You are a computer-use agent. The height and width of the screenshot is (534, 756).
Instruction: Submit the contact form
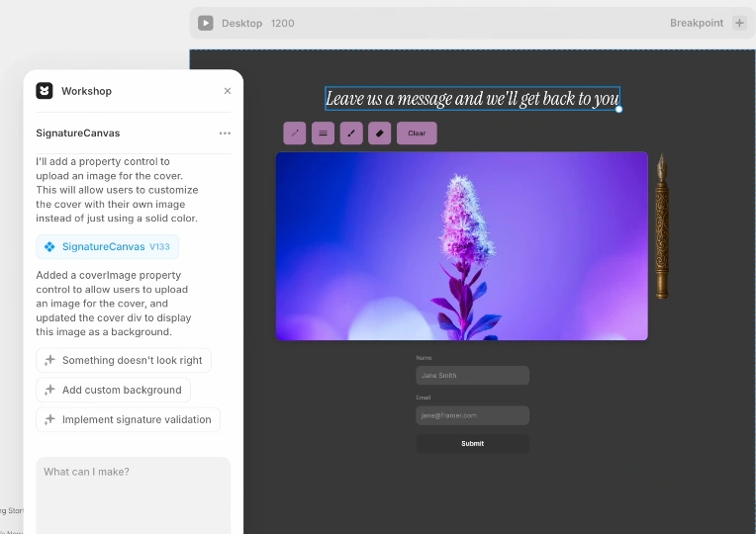pyautogui.click(x=473, y=443)
